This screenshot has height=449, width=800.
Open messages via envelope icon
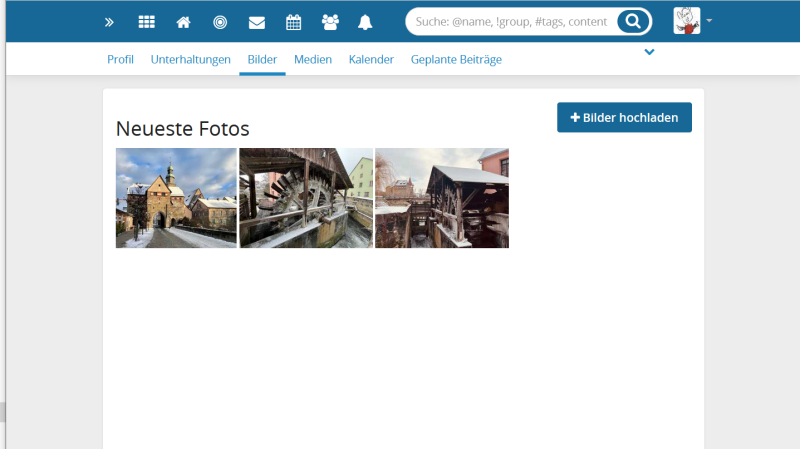point(257,22)
